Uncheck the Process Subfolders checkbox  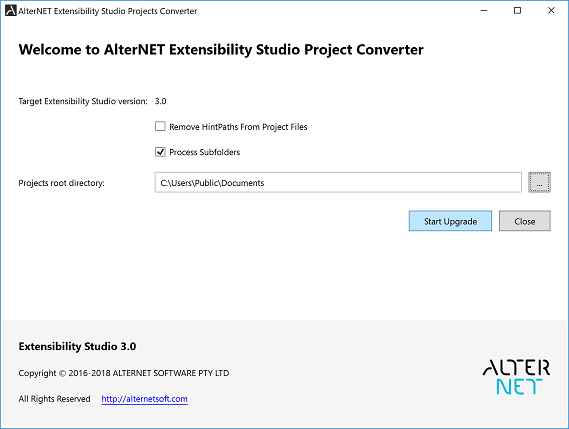tap(160, 152)
